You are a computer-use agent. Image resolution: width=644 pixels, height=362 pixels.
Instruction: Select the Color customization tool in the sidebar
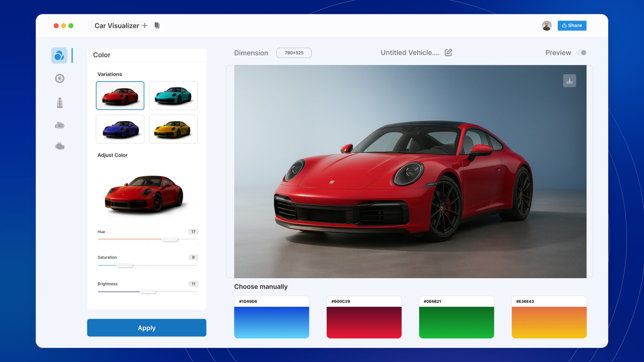click(x=59, y=55)
